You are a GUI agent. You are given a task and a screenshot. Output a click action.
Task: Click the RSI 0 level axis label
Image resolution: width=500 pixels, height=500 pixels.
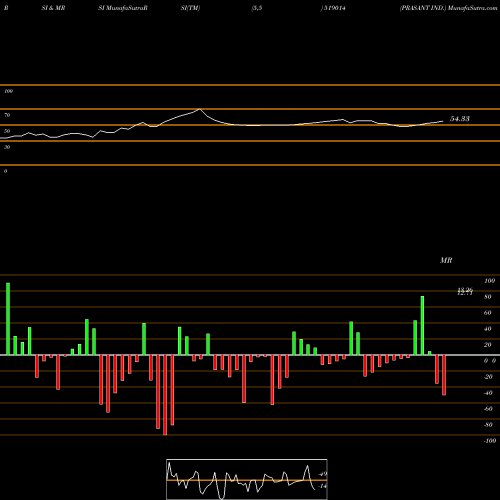point(5,171)
